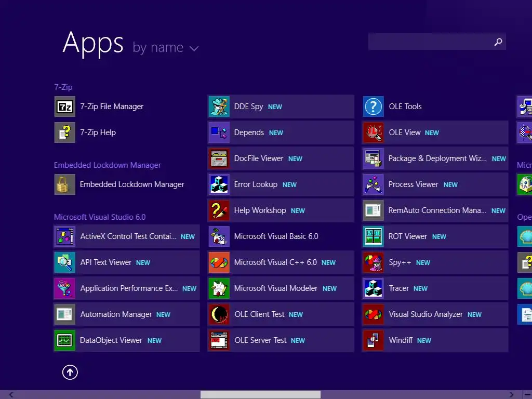532x399 pixels.
Task: Click 'Error Lookup' label text
Action: tap(256, 184)
